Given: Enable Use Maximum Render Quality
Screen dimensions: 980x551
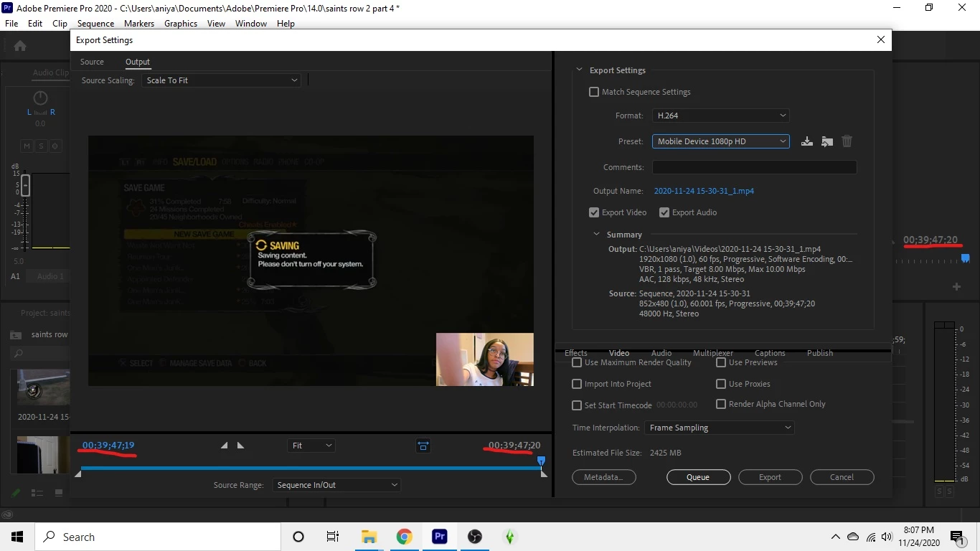Looking at the screenshot, I should [x=577, y=363].
